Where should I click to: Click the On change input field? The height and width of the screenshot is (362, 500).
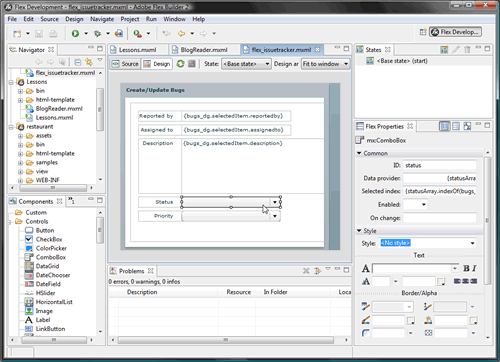[440, 218]
